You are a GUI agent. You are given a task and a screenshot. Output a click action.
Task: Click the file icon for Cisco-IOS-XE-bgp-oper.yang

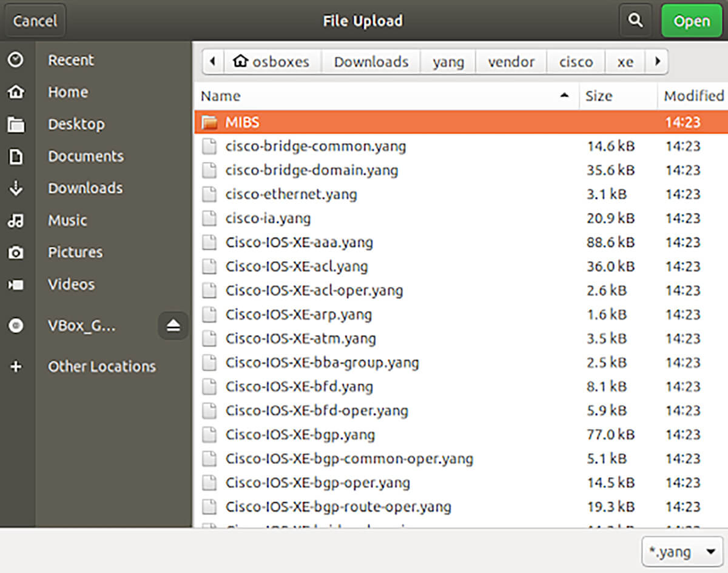[209, 483]
